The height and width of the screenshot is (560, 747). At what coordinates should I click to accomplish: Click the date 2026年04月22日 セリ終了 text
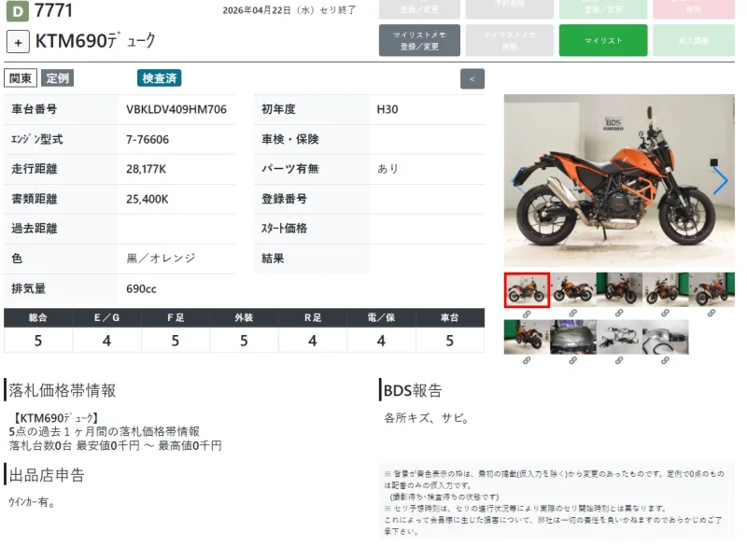289,10
